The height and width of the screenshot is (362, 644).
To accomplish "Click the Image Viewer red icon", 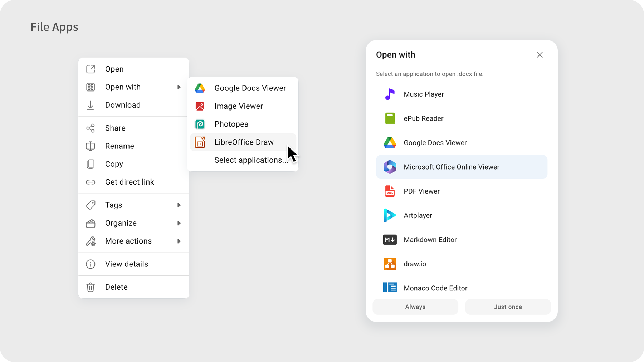I will click(x=200, y=106).
